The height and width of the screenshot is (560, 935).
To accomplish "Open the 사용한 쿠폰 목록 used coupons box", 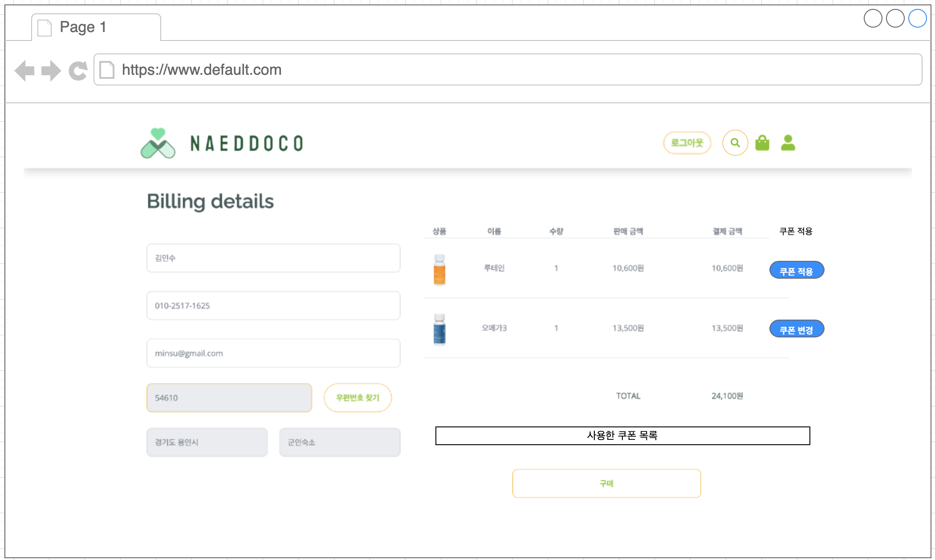I will [622, 436].
